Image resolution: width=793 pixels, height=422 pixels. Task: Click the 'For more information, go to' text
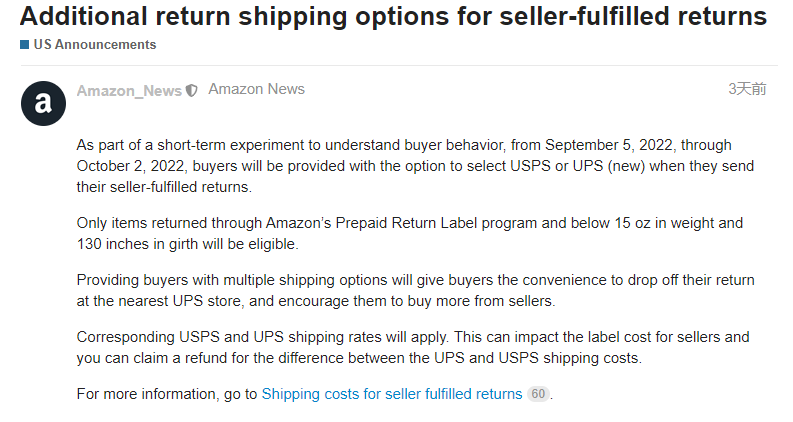tap(167, 394)
